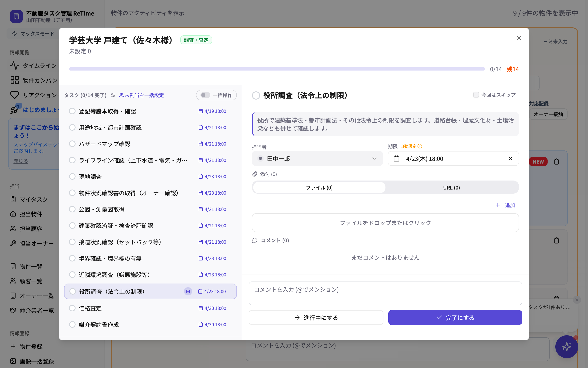Viewport: 588px width, 368px height.
Task: Click calendar icon on 登記簿謄本取得 row
Action: 200,111
